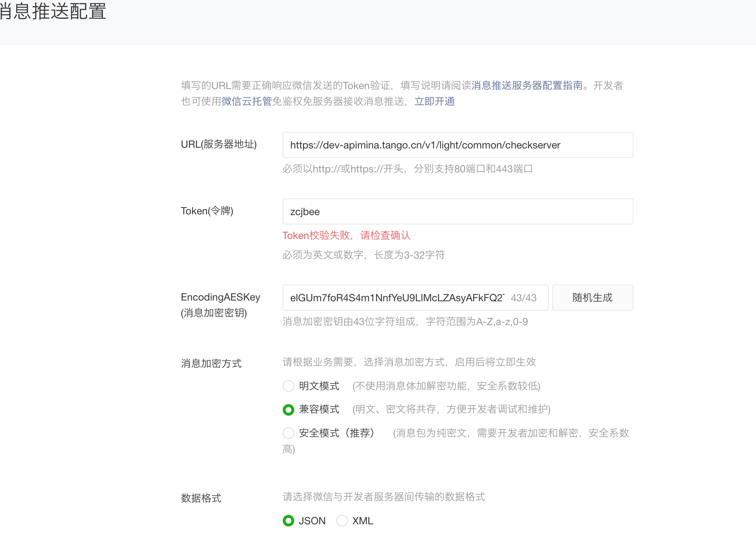The image size is (756, 533).
Task: Open the 消息推送服务器配置指南 link
Action: pyautogui.click(x=527, y=85)
